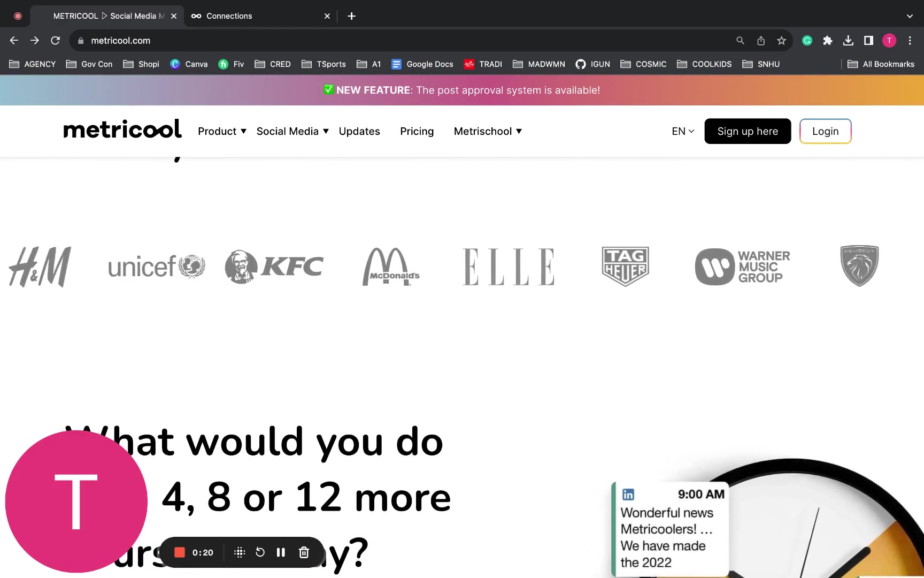Click the Warner Music Group logo

[x=742, y=267]
